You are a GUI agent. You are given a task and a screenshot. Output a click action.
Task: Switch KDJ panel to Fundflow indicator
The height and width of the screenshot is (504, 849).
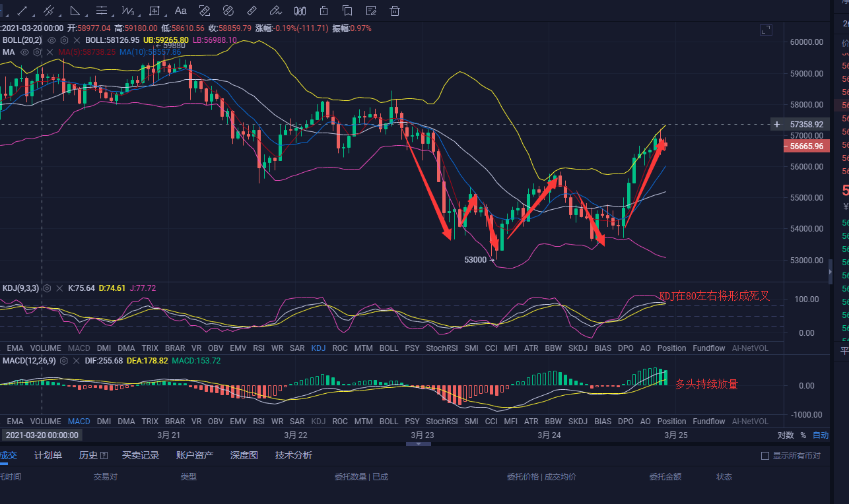coord(708,348)
